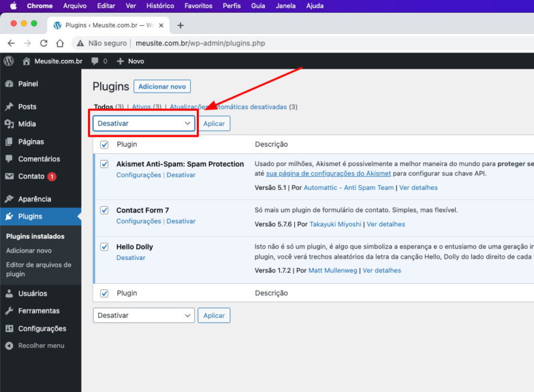Uncheck the Akismet Anti-Spam checkbox
Screen dimensions: 534x392
click(104, 164)
